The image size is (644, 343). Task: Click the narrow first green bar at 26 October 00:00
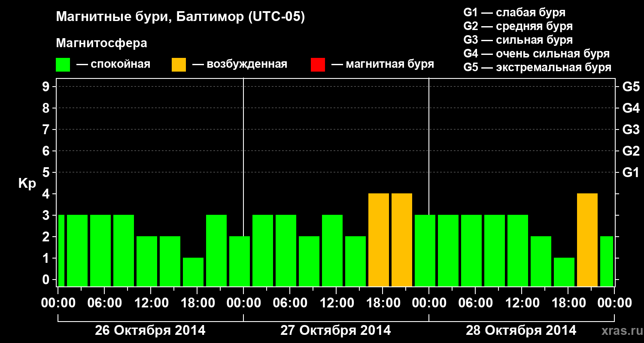pyautogui.click(x=61, y=250)
